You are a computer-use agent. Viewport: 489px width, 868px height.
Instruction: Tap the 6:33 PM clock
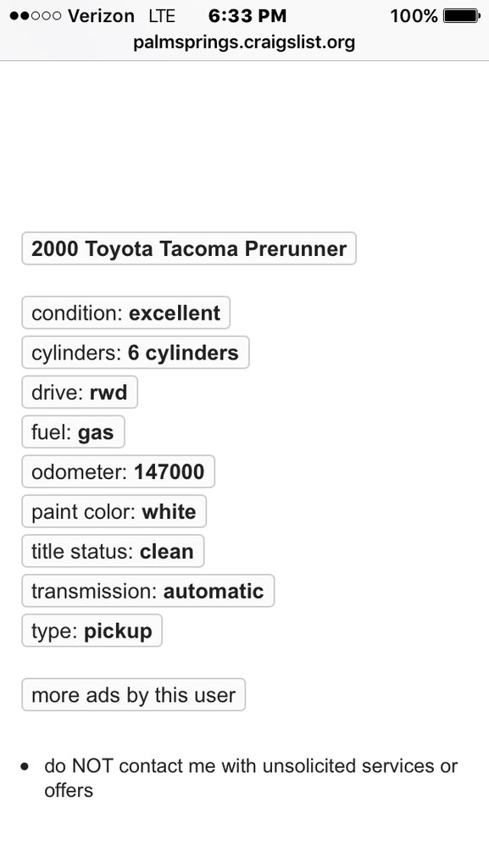pos(247,15)
